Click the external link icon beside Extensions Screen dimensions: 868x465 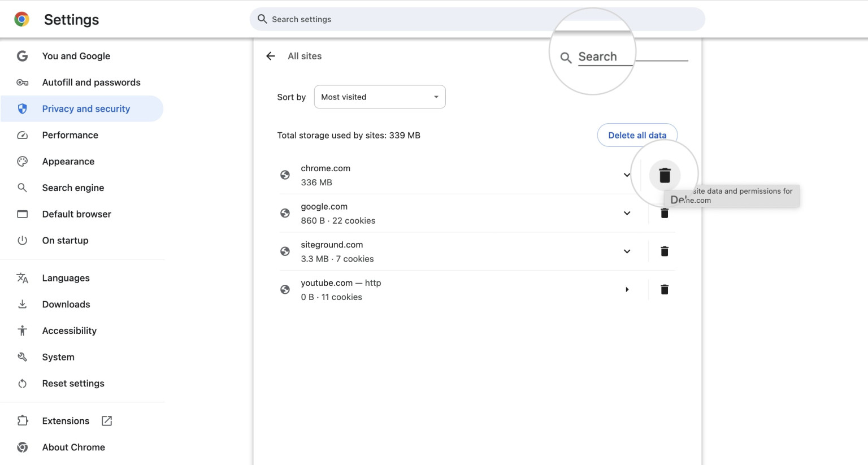pyautogui.click(x=107, y=421)
